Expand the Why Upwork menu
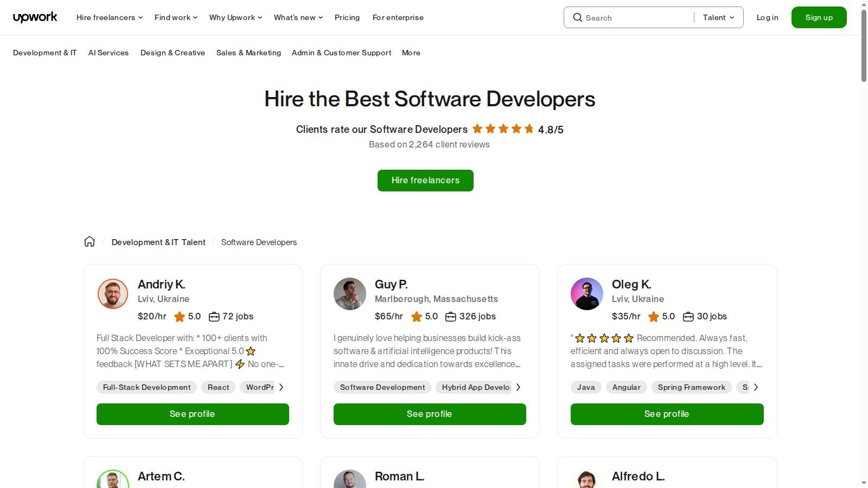868x488 pixels. (235, 17)
